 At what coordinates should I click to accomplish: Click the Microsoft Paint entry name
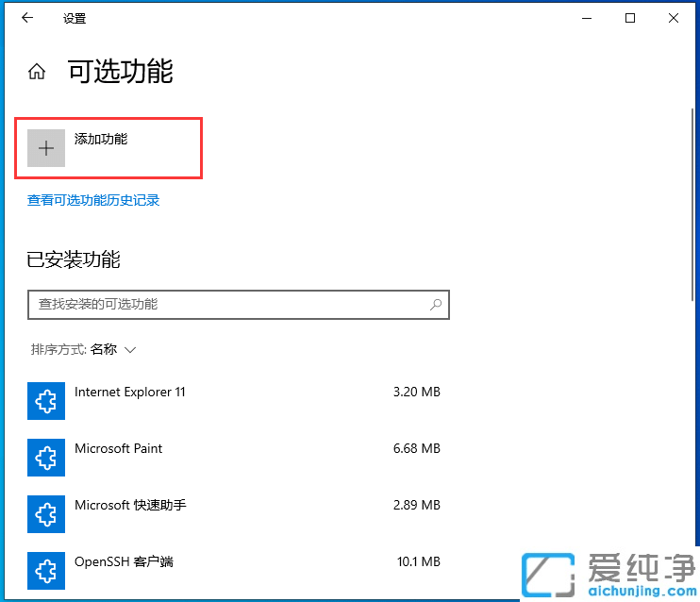pos(118,448)
